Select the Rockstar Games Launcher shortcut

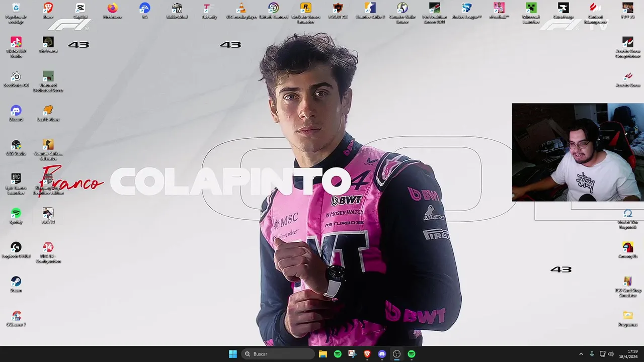point(305,13)
